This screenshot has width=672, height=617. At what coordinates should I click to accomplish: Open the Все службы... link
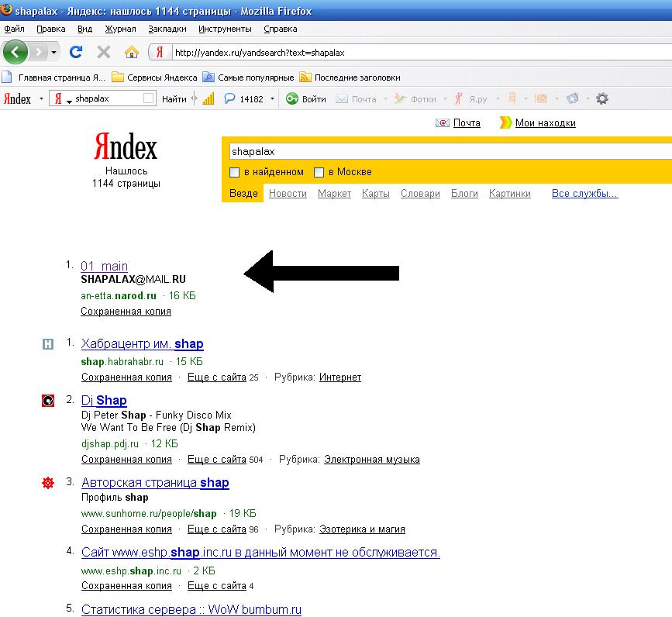(x=584, y=194)
